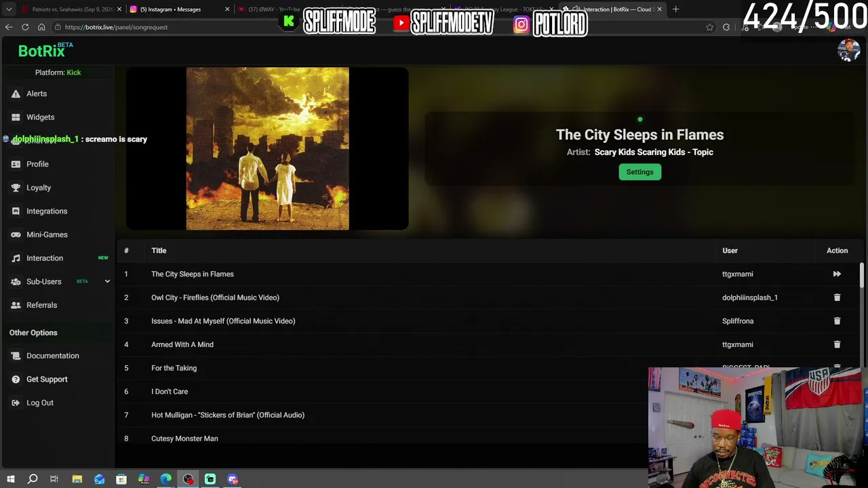
Task: Bookmark this page with the star icon
Action: [x=709, y=27]
